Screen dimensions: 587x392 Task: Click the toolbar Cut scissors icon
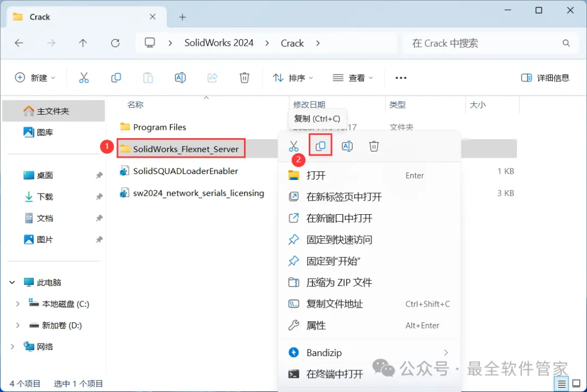pyautogui.click(x=84, y=78)
